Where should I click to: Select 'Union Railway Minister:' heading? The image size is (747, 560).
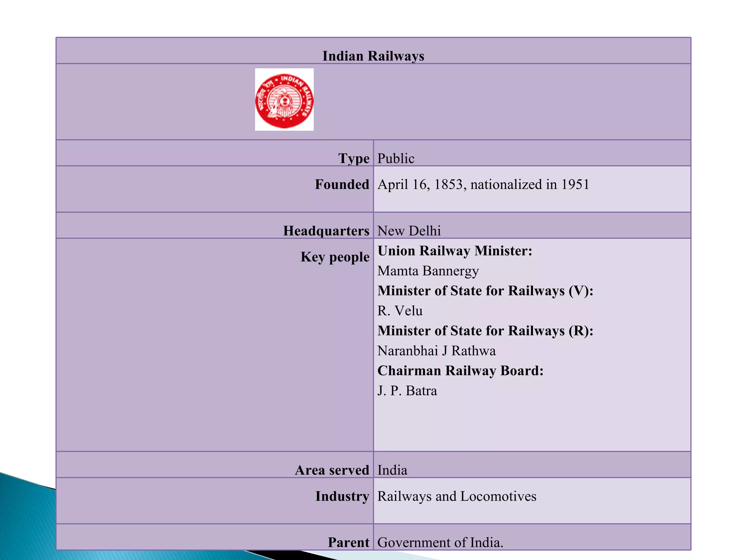(x=455, y=251)
